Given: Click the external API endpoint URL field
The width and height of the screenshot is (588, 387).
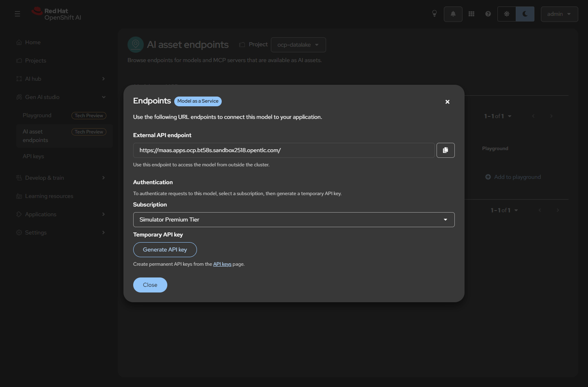Looking at the screenshot, I should click(x=284, y=150).
